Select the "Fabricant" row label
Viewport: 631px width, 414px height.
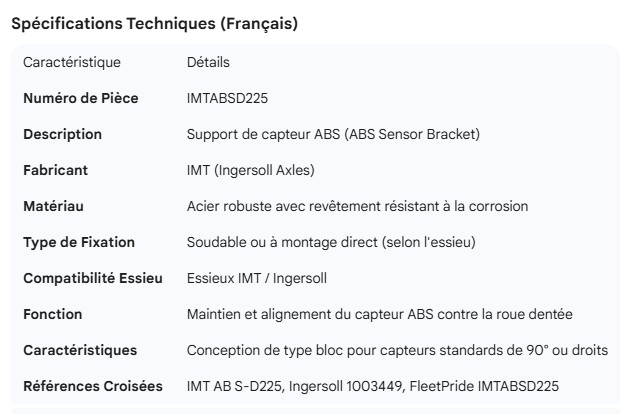click(55, 170)
